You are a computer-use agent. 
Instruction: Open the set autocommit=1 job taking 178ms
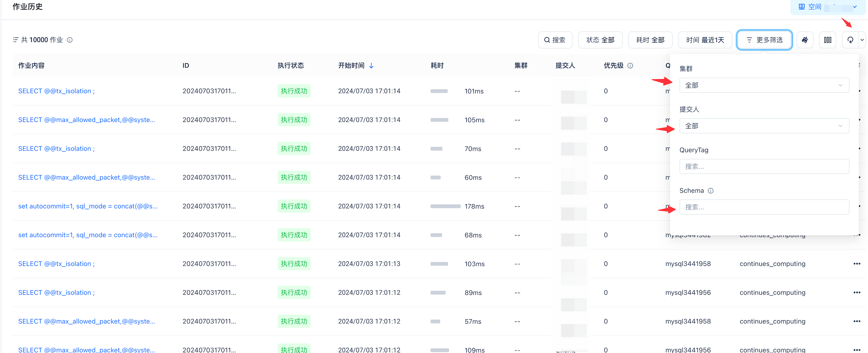88,206
